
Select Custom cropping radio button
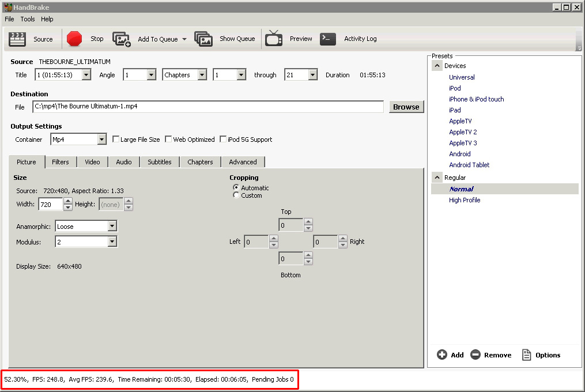coord(236,195)
